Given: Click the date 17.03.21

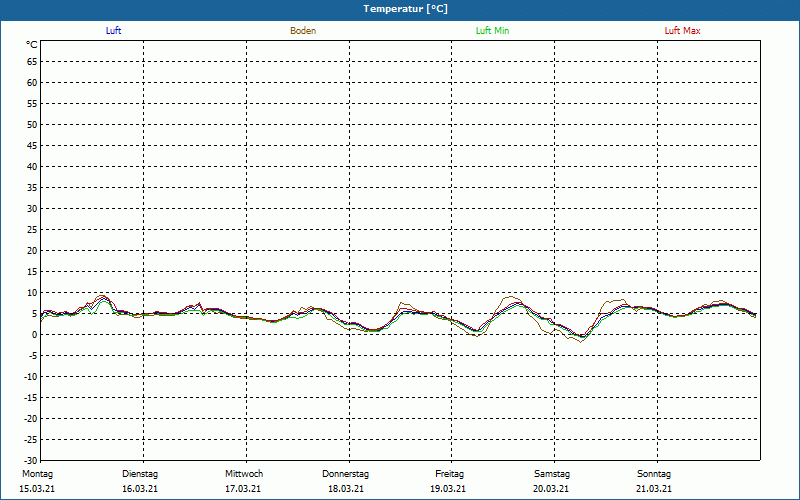Looking at the screenshot, I should 243,489.
